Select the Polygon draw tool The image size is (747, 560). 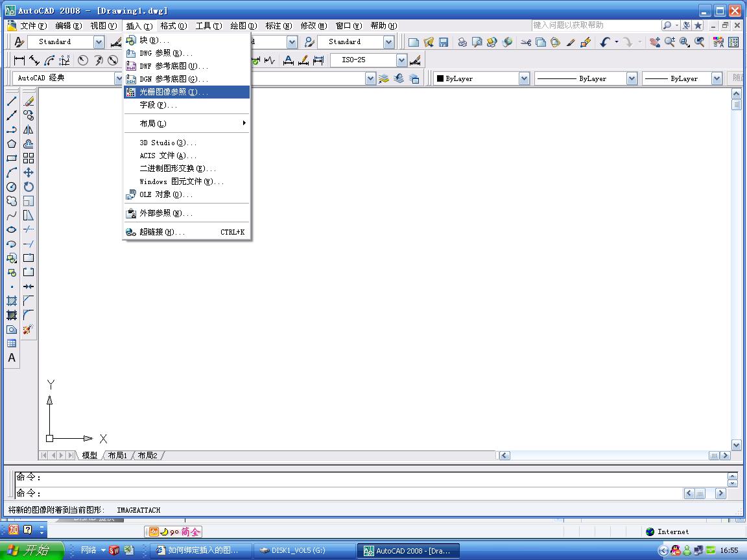point(12,144)
